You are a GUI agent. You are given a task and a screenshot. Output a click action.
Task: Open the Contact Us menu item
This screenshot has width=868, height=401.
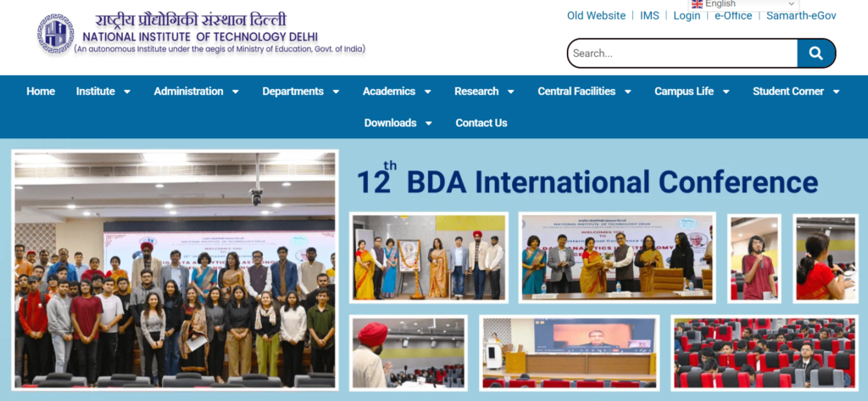481,123
